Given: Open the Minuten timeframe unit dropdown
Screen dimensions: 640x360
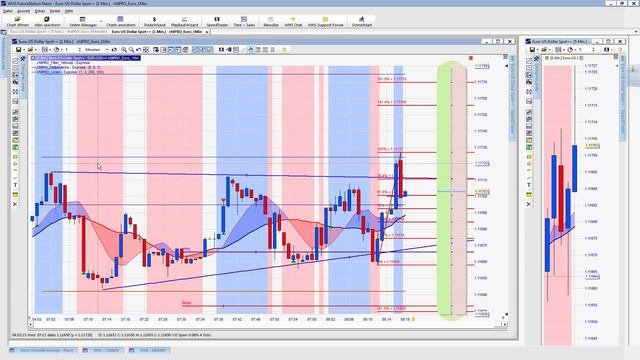Looking at the screenshot, I should [x=107, y=49].
